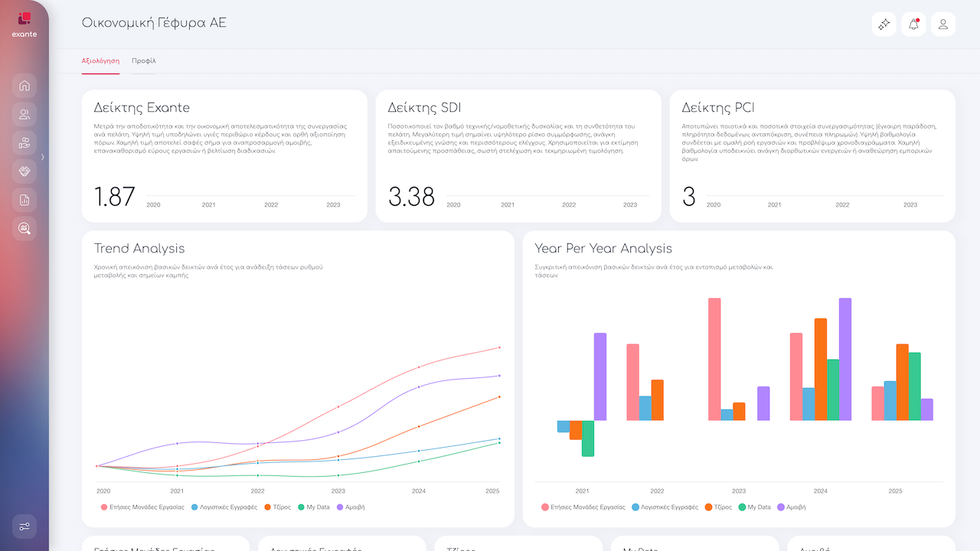This screenshot has height=551, width=980.
Task: Toggle Ετήσιες Μονάδες Εργασίας in Trend Analysis legend
Action: [x=142, y=507]
